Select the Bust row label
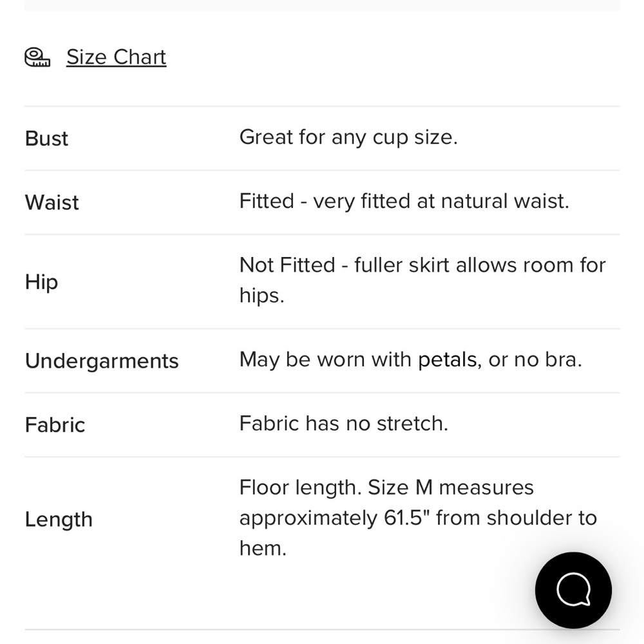 point(46,138)
